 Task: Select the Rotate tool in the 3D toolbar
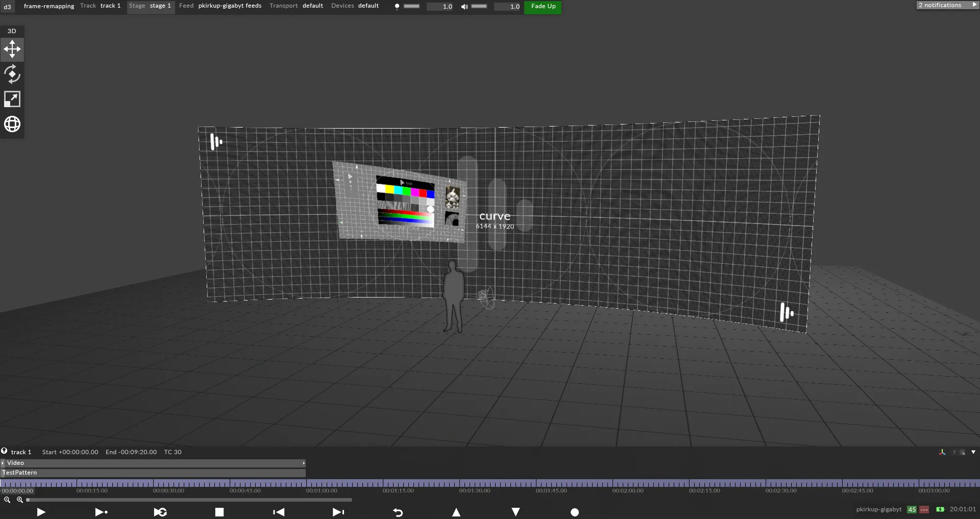point(12,74)
